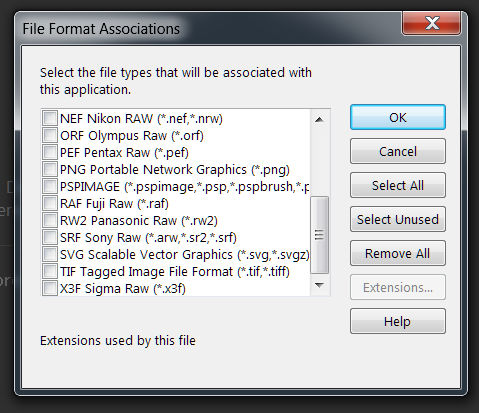Enable TIF Tagged Image File Format

50,271
